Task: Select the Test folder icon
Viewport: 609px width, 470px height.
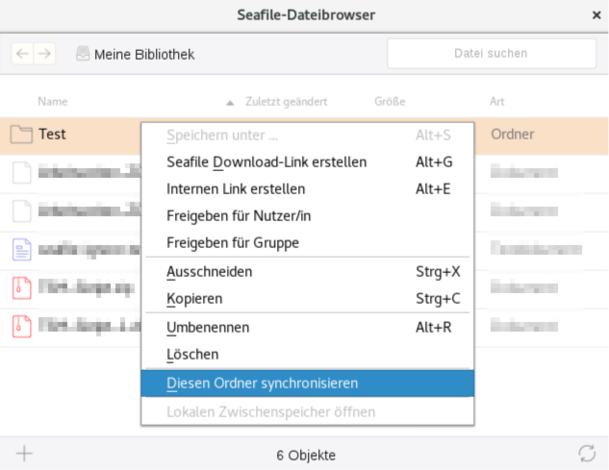Action: coord(21,134)
